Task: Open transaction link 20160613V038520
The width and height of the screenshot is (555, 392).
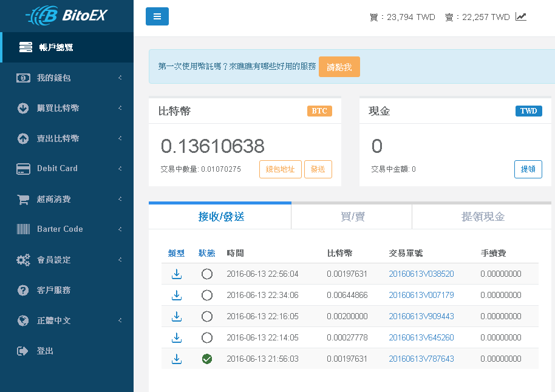Action: tap(421, 274)
